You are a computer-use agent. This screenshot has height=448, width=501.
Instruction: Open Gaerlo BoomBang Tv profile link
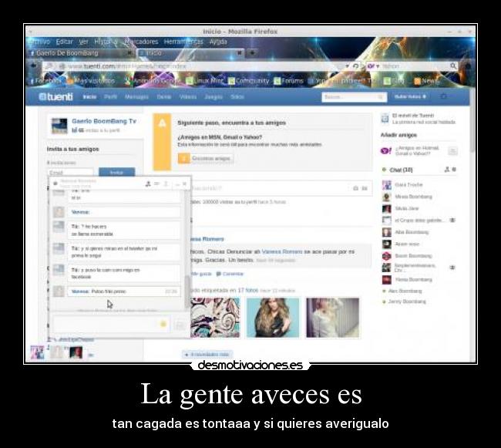click(104, 121)
